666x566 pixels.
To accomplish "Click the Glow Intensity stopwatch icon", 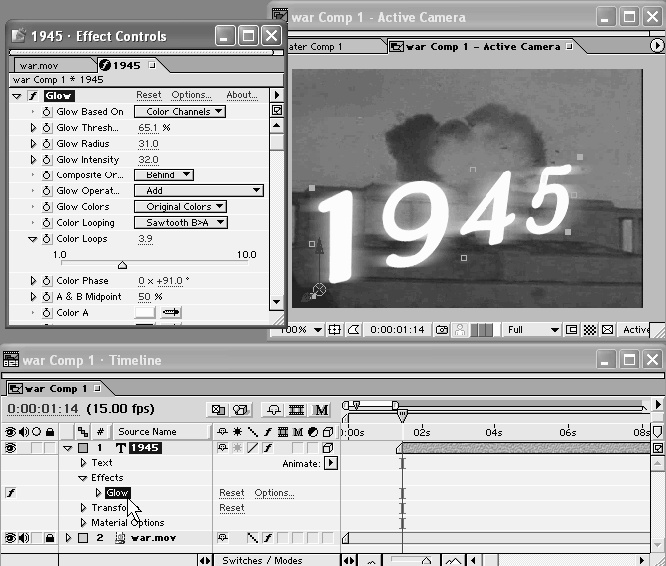I will [46, 160].
